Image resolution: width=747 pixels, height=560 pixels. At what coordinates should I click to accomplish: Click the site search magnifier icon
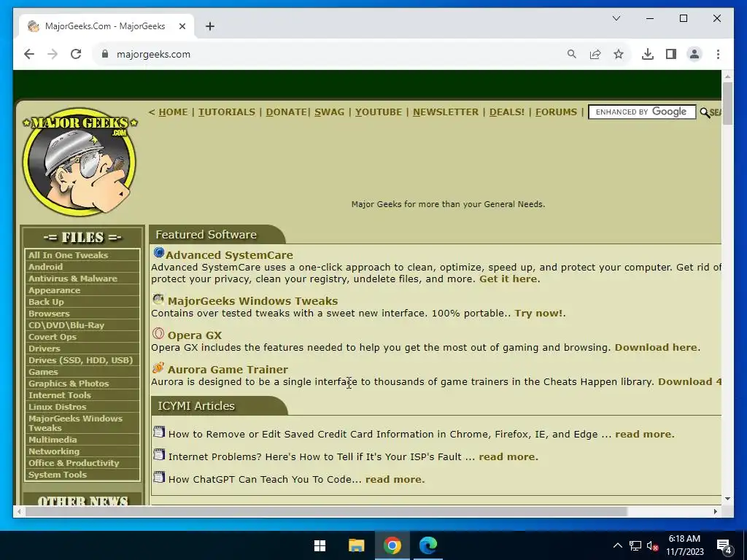point(705,112)
